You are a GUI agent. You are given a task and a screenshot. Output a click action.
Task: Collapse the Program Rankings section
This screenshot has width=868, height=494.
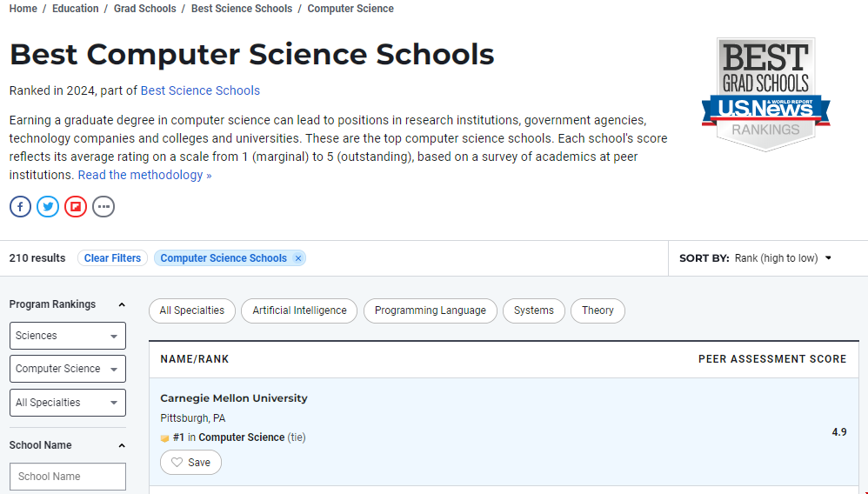tap(122, 304)
